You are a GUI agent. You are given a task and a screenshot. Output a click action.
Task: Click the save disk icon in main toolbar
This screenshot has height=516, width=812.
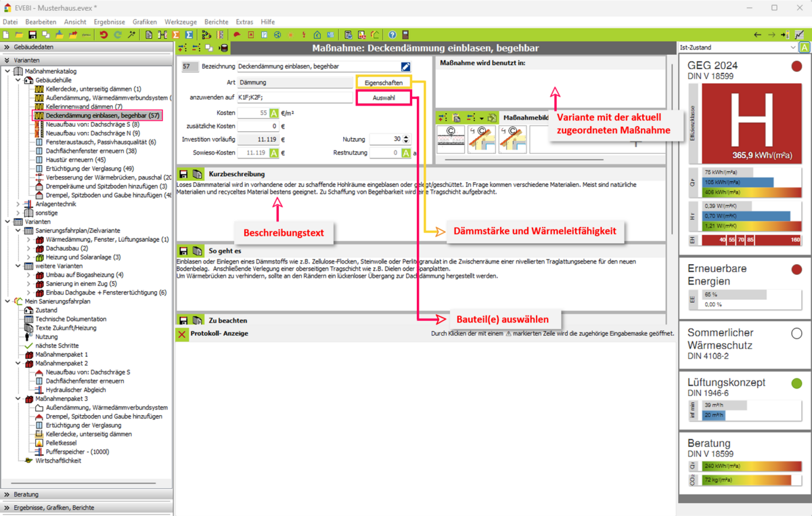click(32, 35)
